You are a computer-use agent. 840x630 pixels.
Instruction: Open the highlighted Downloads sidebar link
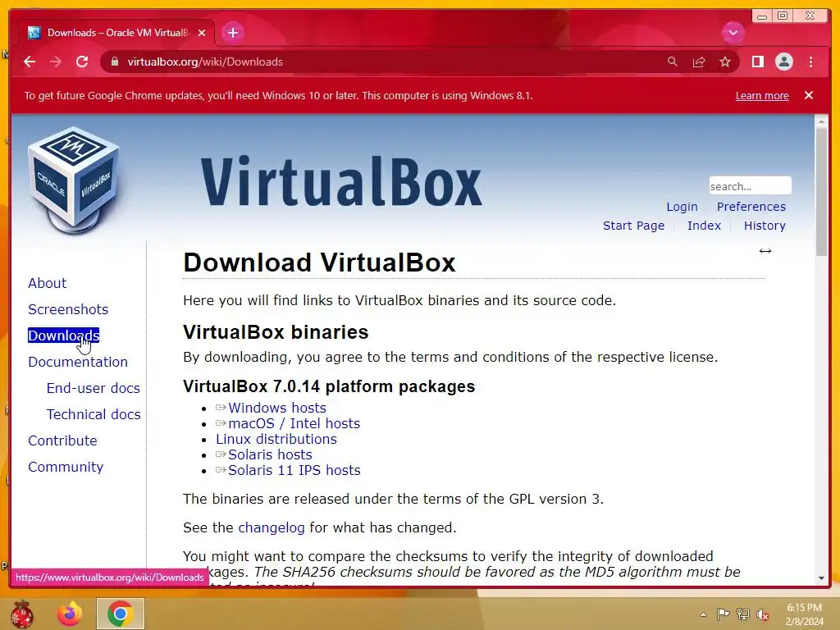pyautogui.click(x=64, y=336)
